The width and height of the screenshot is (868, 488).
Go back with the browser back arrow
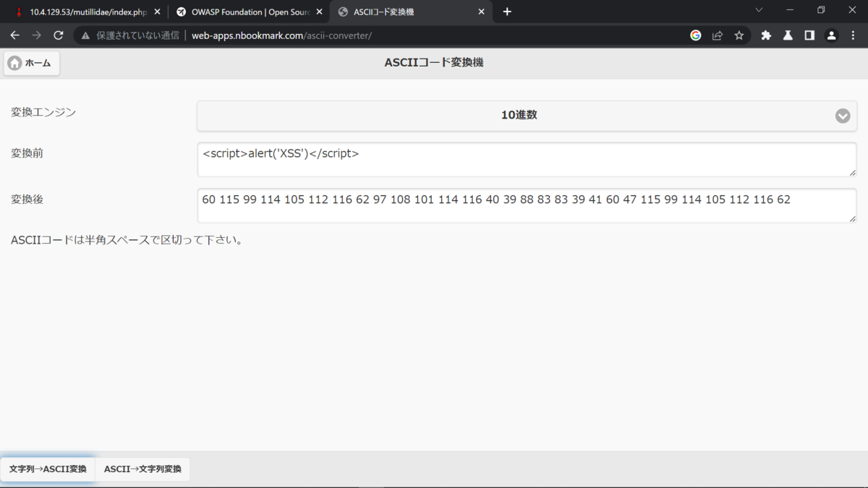tap(14, 35)
